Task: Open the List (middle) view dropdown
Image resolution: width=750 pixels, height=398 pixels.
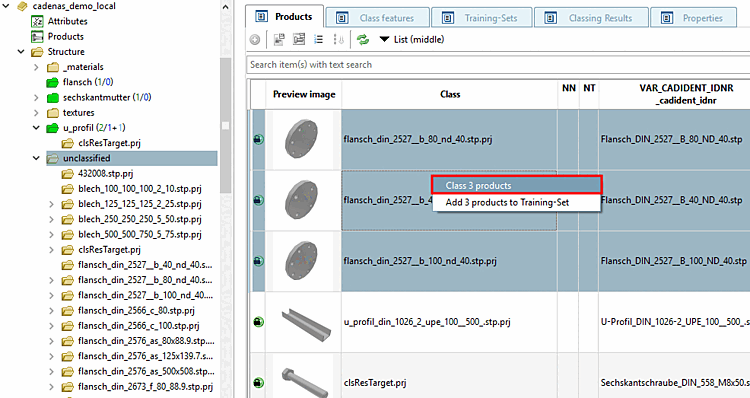Action: [412, 40]
